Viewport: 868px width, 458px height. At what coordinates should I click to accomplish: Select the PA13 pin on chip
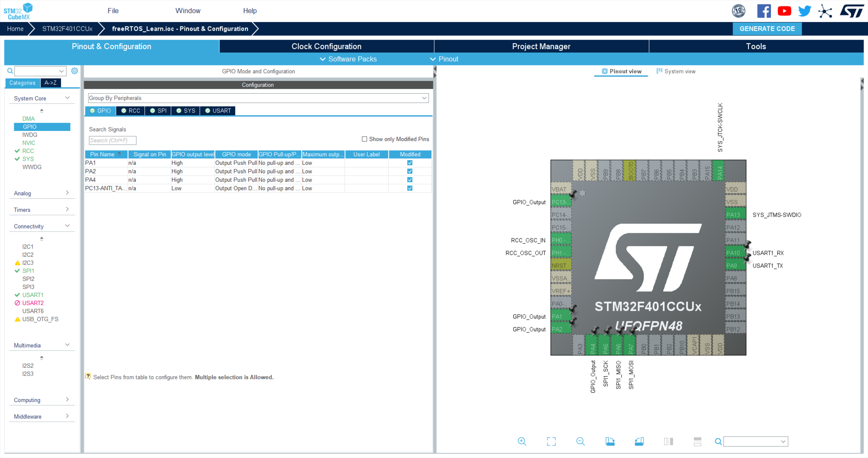(735, 215)
